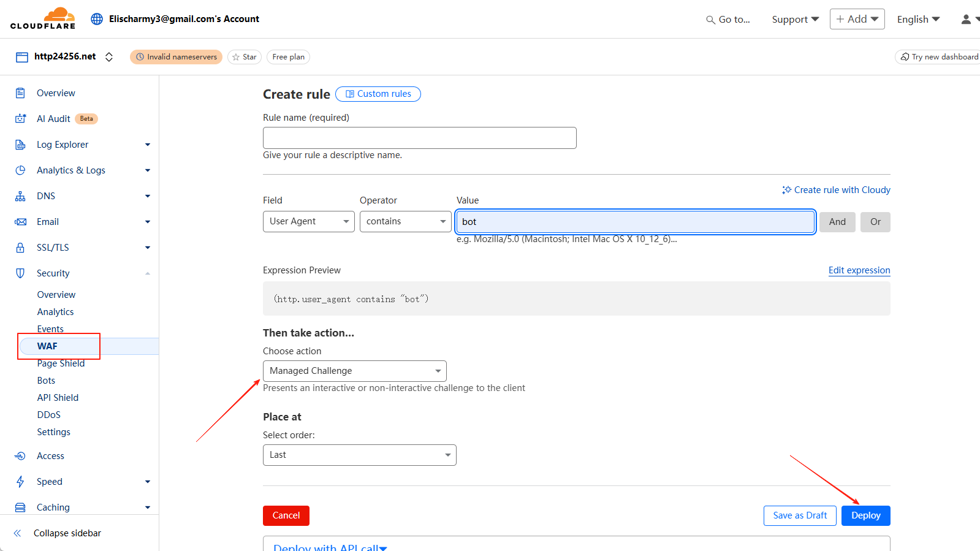Click the Email envelope icon
Image resolution: width=980 pixels, height=551 pixels.
(20, 222)
